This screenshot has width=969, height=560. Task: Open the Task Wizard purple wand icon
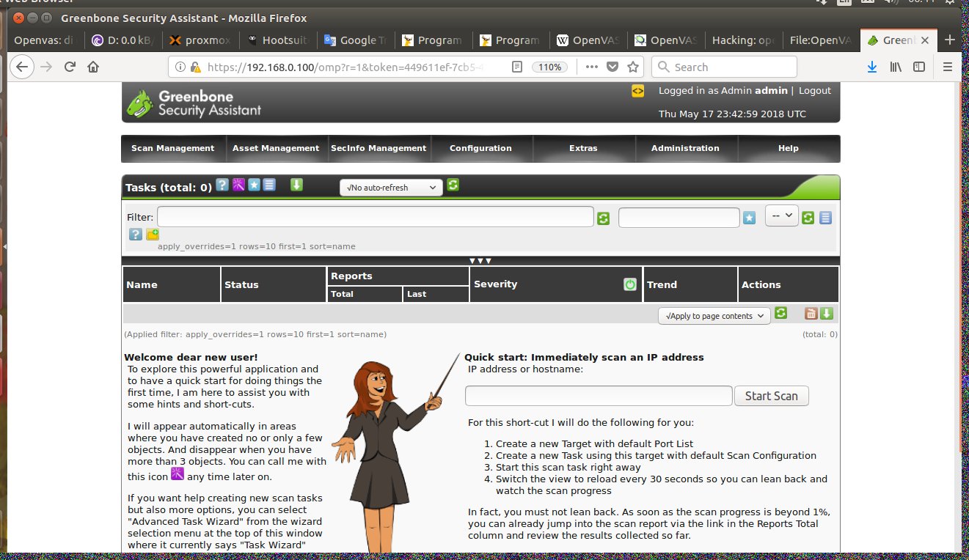click(238, 185)
